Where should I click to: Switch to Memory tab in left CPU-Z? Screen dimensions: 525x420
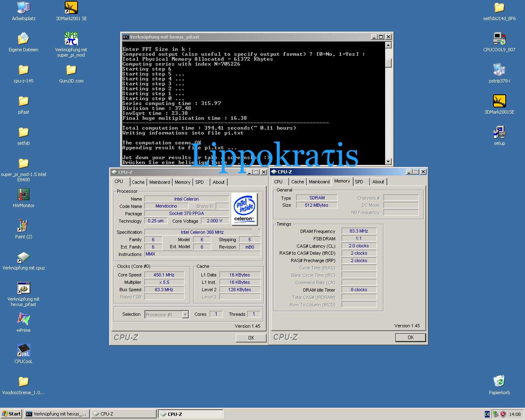(x=183, y=182)
